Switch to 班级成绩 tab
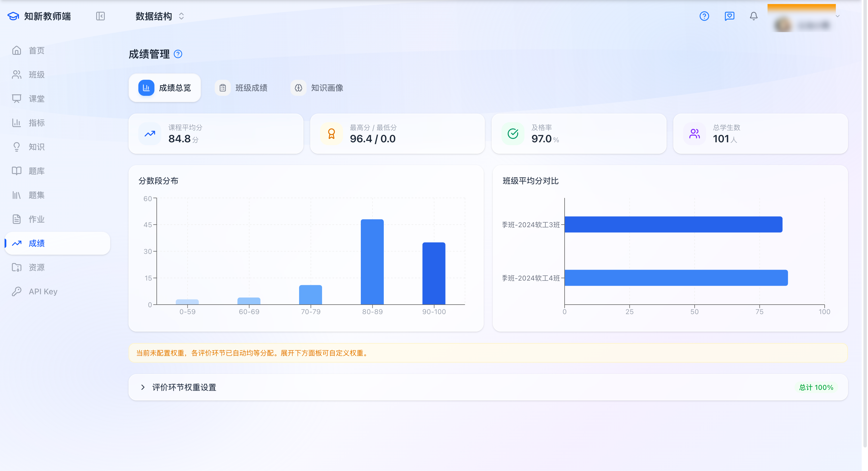 pyautogui.click(x=241, y=88)
